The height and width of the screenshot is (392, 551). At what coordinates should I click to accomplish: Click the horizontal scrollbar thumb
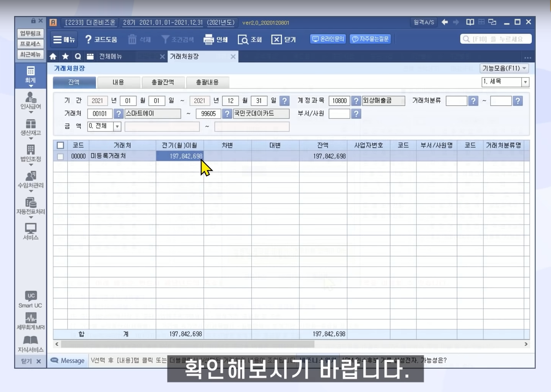187,344
